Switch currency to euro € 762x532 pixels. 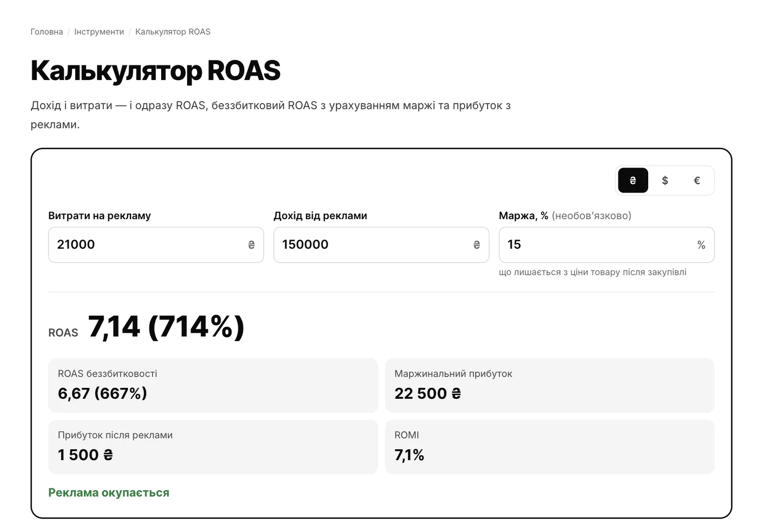pos(697,181)
